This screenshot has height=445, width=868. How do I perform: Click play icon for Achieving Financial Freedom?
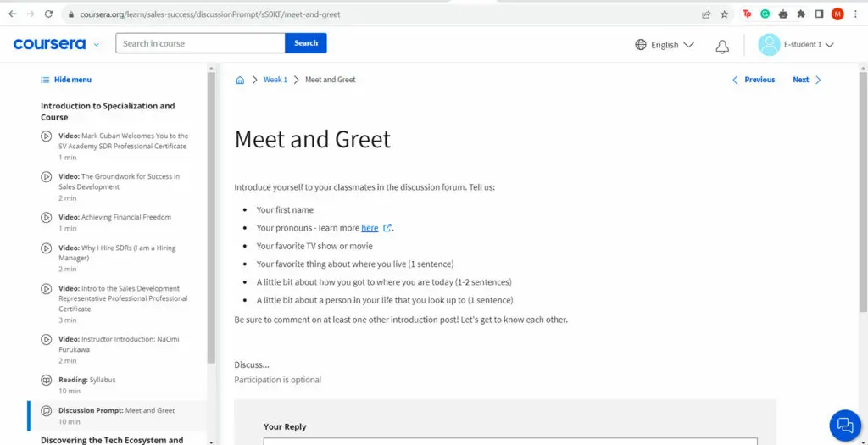(x=47, y=218)
